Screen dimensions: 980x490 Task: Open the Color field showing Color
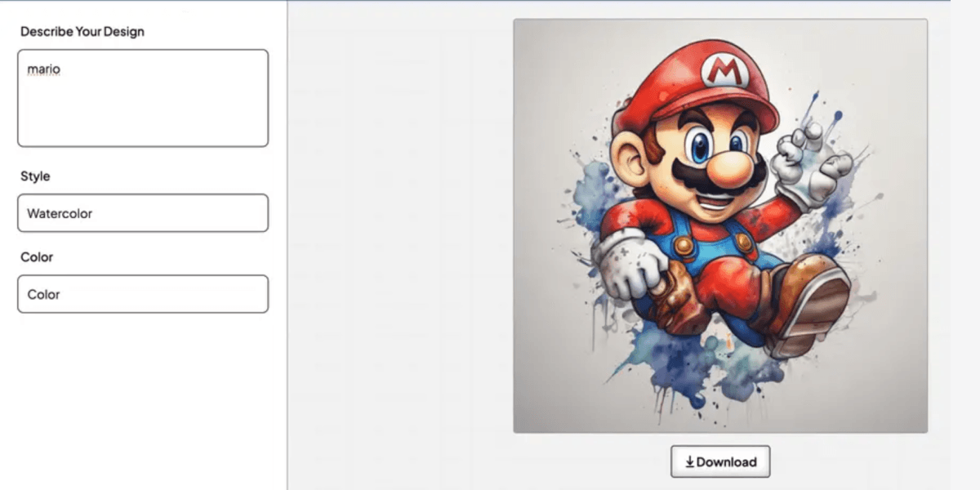pos(143,294)
